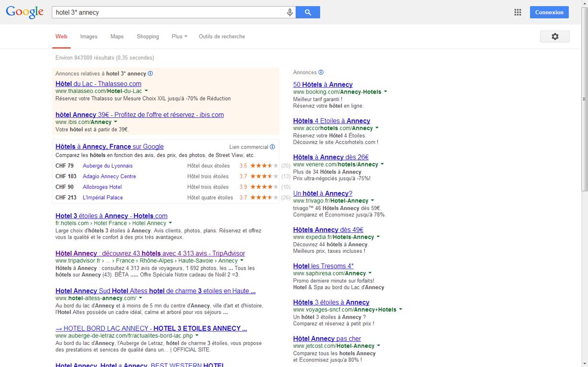Click star rating of Allobroges Hotel
Image resolution: width=588 pixels, height=367 pixels.
(264, 187)
